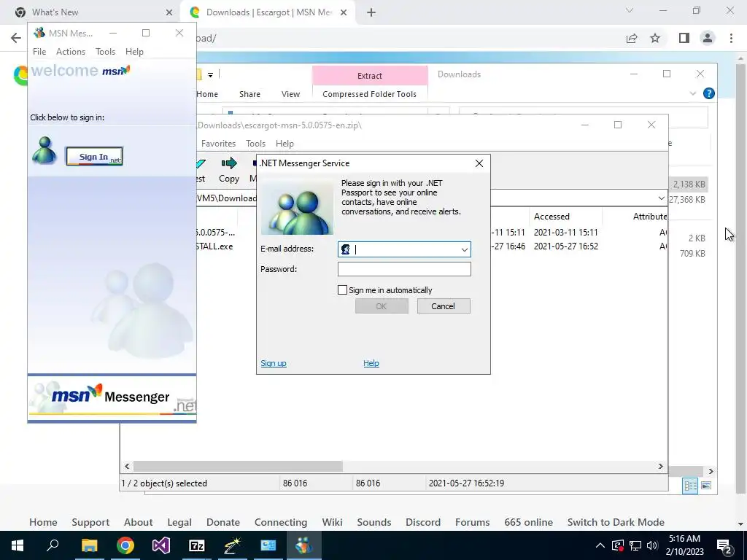Open the Forums footer link
The image size is (747, 560).
(472, 522)
